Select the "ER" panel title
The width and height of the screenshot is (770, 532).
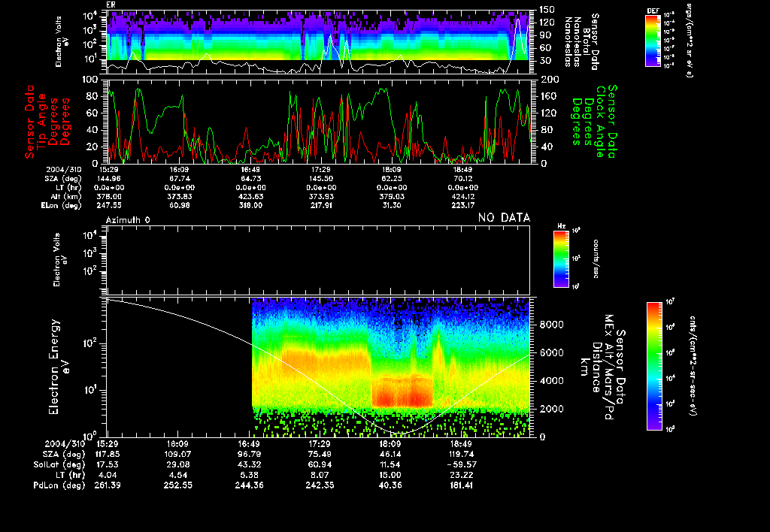pos(111,5)
